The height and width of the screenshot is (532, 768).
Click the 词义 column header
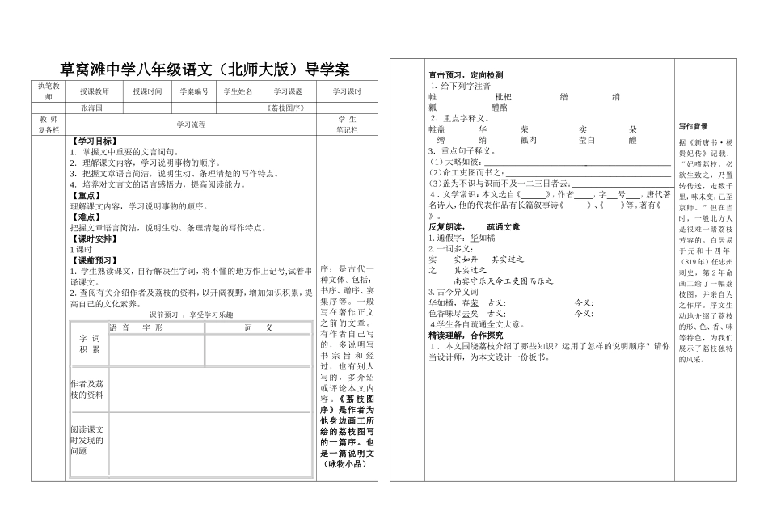[x=259, y=328]
